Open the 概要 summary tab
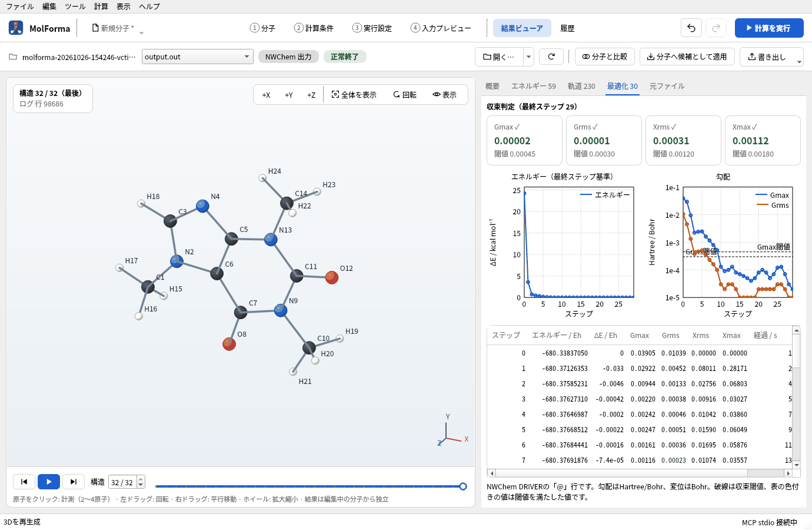 492,86
